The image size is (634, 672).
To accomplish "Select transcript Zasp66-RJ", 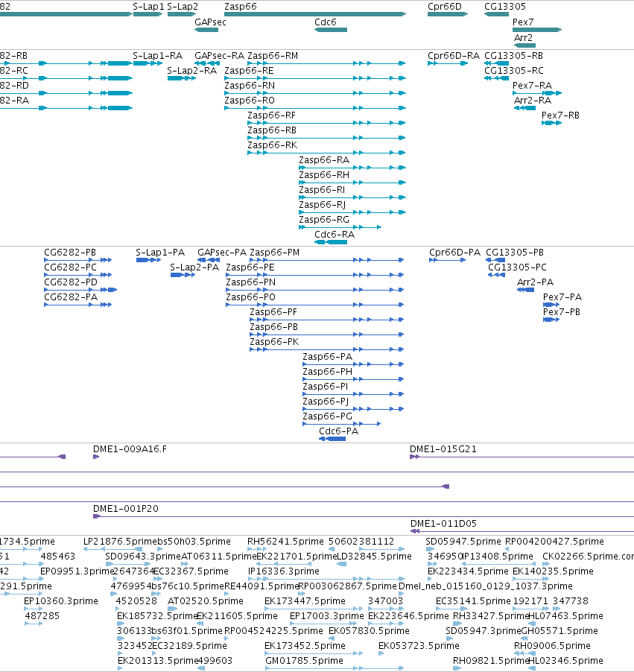I will 352,212.
